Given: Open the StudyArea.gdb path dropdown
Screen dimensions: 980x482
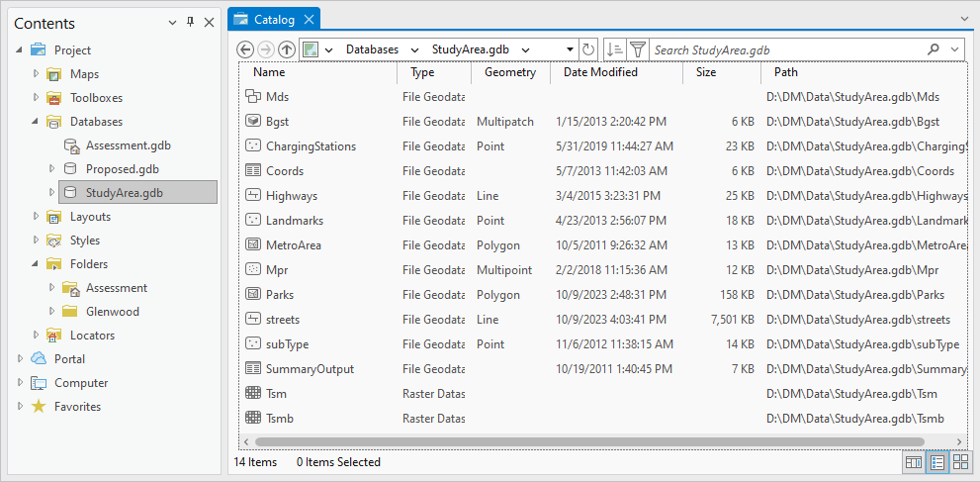Looking at the screenshot, I should click(x=525, y=49).
